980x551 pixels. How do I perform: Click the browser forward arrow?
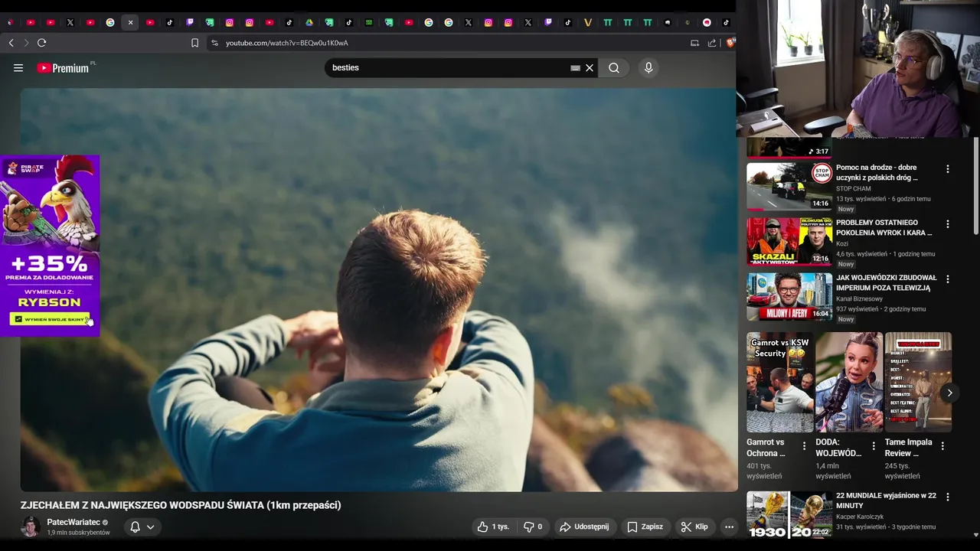coord(26,43)
